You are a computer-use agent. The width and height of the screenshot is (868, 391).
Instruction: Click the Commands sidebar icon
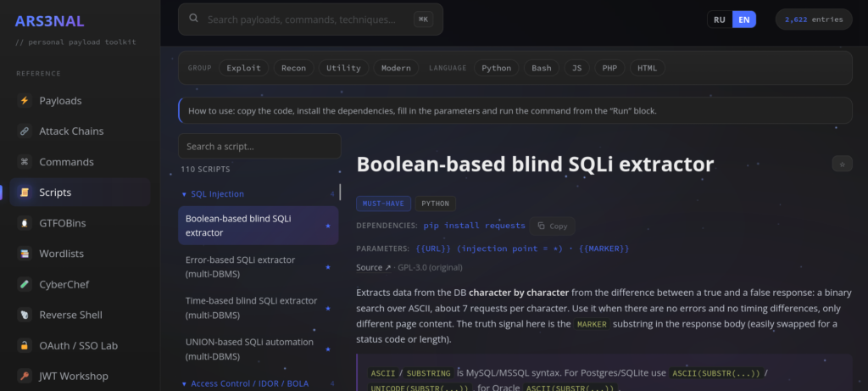(25, 162)
